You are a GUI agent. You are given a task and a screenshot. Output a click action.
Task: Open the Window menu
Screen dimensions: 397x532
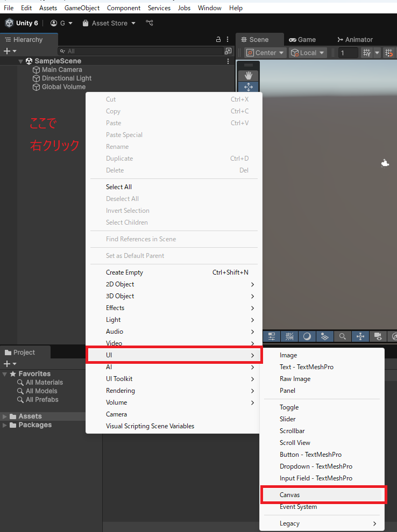(210, 8)
